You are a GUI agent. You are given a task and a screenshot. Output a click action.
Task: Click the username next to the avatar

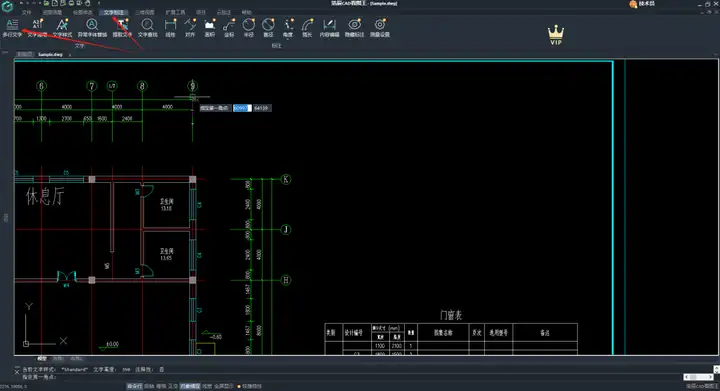(x=647, y=4)
